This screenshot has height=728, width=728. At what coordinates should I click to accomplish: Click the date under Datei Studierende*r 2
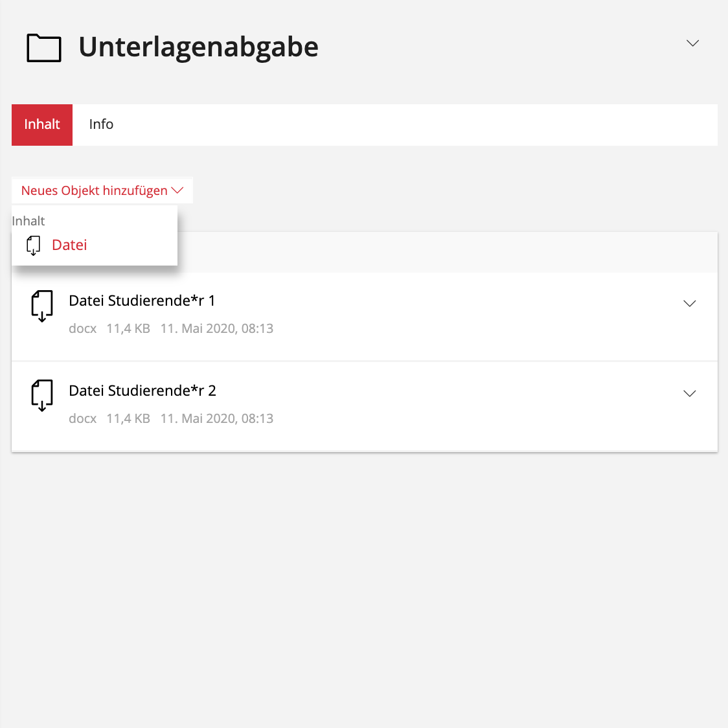point(217,418)
